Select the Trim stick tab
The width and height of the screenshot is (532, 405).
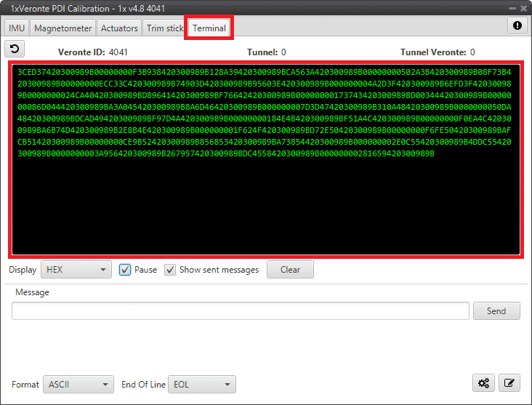[x=165, y=28]
